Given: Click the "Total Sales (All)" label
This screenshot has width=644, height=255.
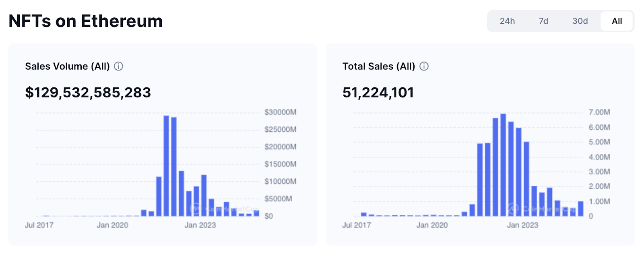Looking at the screenshot, I should pos(379,66).
